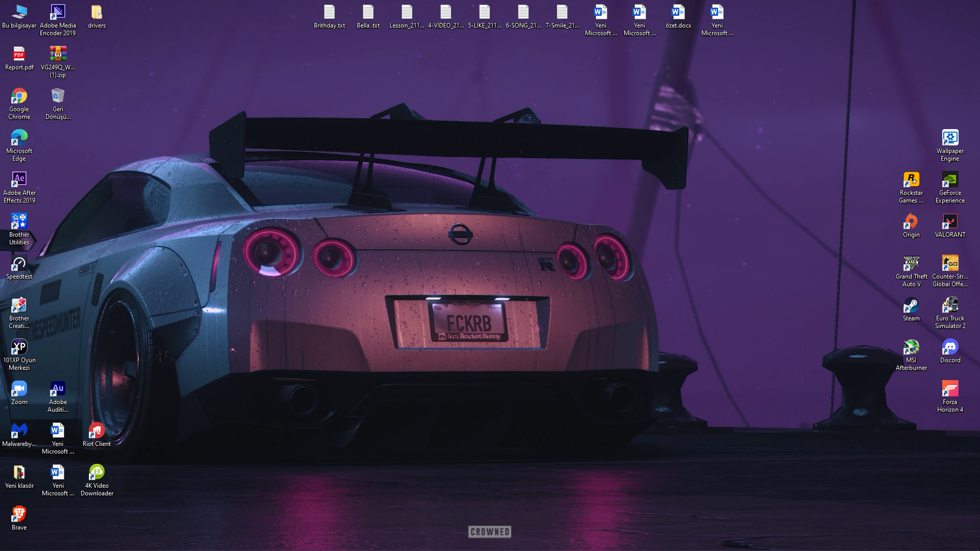Open the Report.pdf document
Screen dimensions: 980x551
(x=19, y=55)
